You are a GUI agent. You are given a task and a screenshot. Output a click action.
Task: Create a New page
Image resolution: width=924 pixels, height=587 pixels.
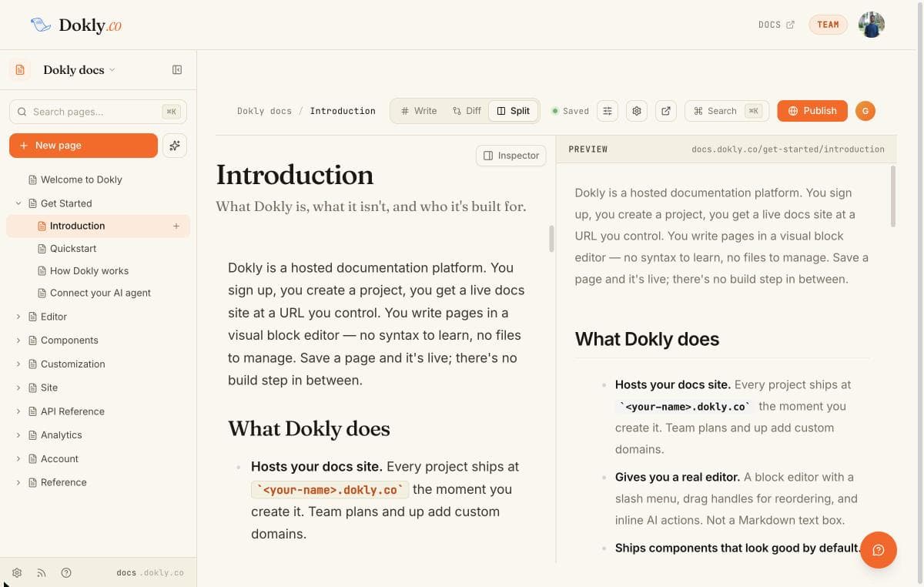point(83,146)
